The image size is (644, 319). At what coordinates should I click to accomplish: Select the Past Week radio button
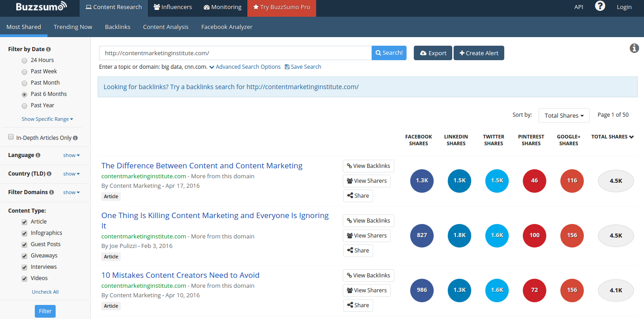[24, 71]
